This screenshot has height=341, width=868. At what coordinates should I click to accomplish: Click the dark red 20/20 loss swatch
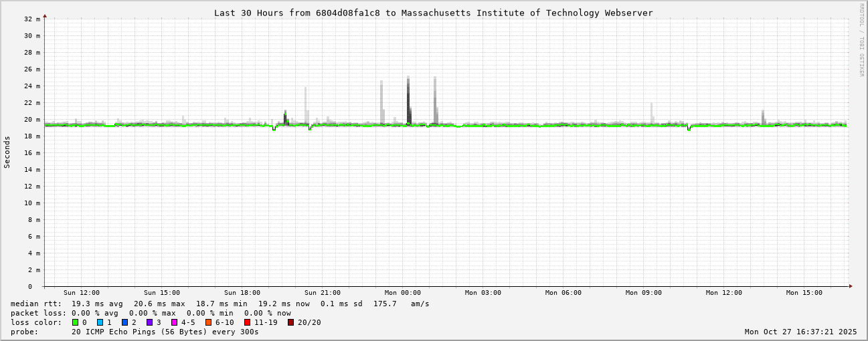(x=291, y=322)
